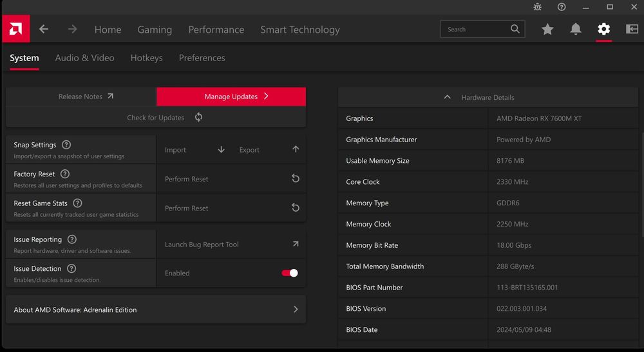Expand About AMD Software: Adrenalin Edition
The height and width of the screenshot is (352, 644).
pos(156,310)
